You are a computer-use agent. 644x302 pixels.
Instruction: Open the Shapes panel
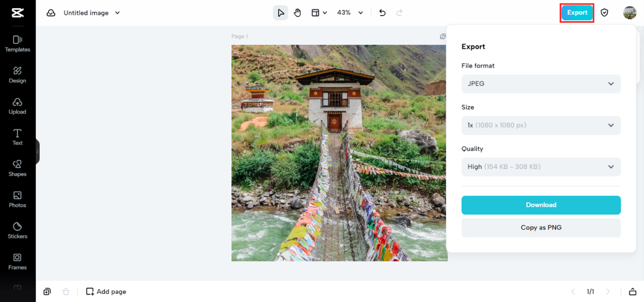[x=18, y=168]
